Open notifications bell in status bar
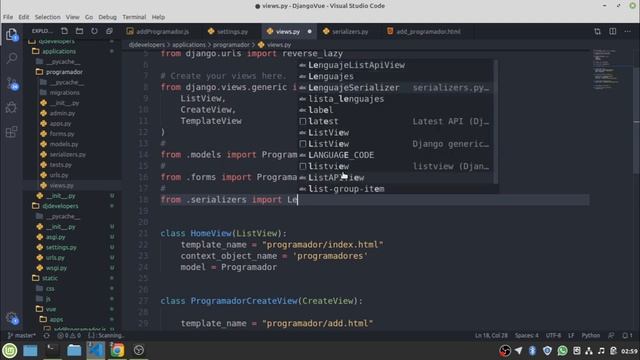 (627, 336)
